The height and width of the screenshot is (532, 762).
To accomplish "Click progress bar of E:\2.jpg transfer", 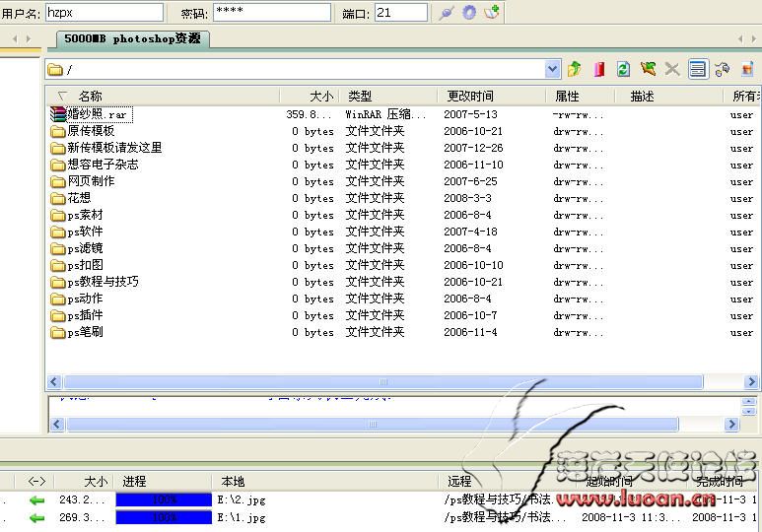I will (x=164, y=499).
